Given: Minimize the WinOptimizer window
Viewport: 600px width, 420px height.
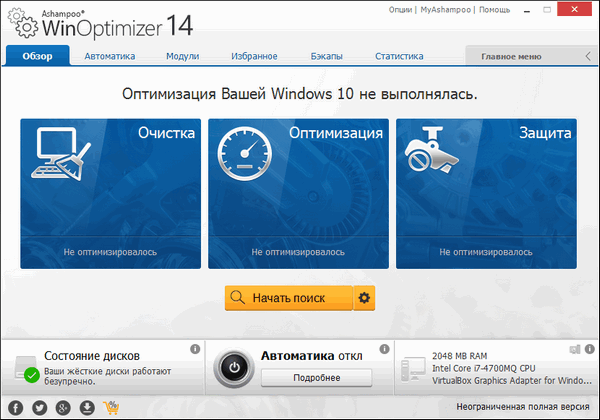Looking at the screenshot, I should [x=527, y=10].
